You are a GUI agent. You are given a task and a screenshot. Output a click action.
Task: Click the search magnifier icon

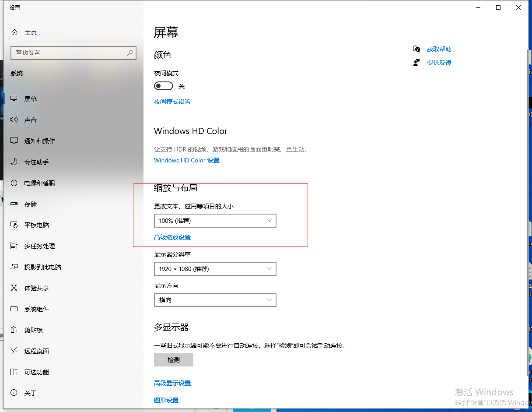point(130,53)
